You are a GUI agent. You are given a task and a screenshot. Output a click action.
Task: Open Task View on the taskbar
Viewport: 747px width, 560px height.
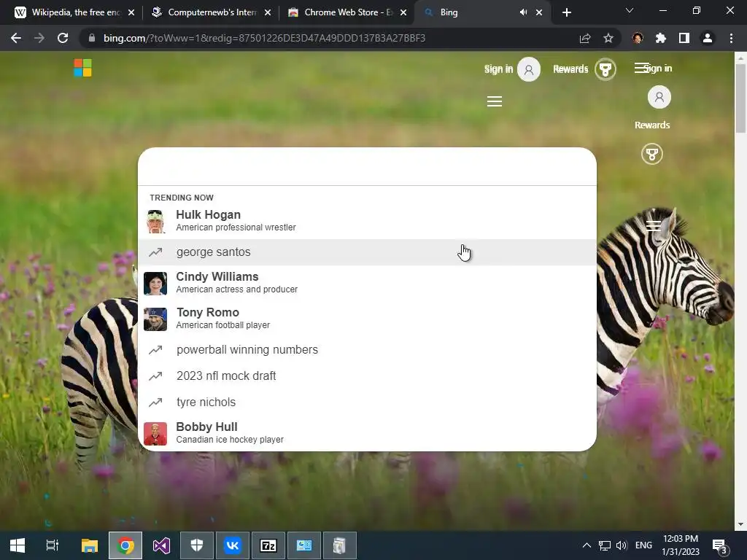tap(53, 545)
